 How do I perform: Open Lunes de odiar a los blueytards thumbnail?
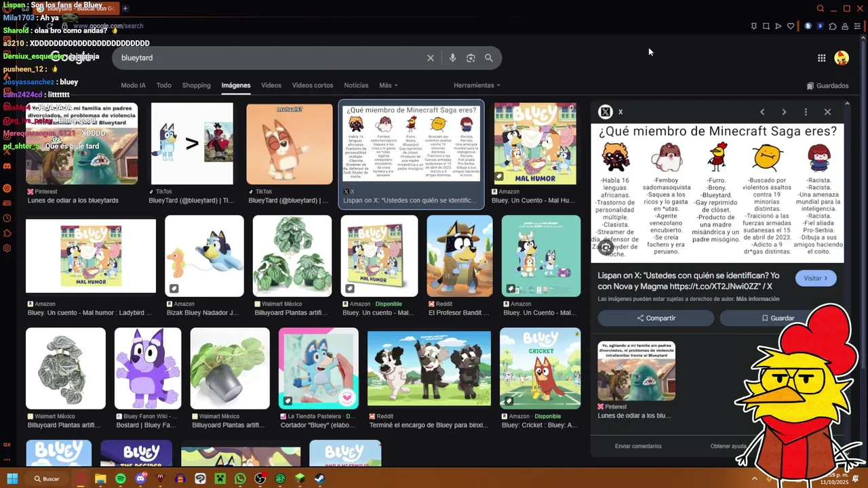(x=81, y=144)
